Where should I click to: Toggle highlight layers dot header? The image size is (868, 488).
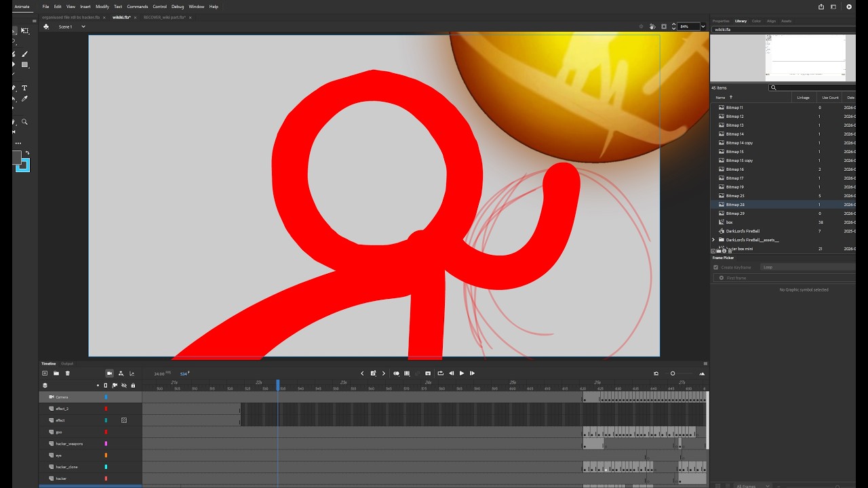point(98,385)
